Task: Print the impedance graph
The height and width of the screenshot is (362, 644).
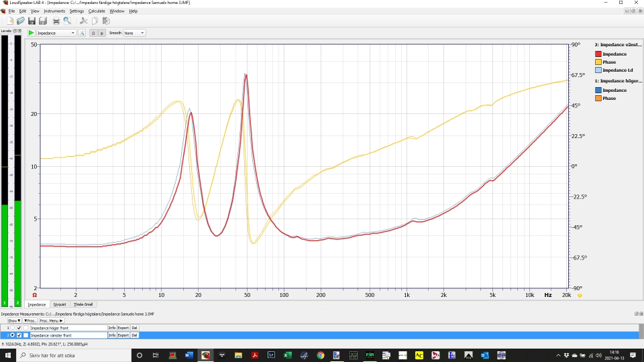Action: coord(56,21)
